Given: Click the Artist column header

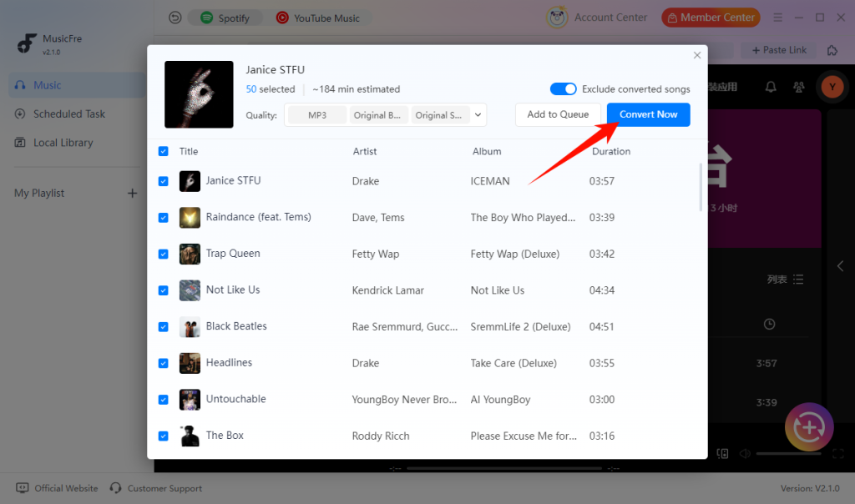Looking at the screenshot, I should click(x=364, y=151).
